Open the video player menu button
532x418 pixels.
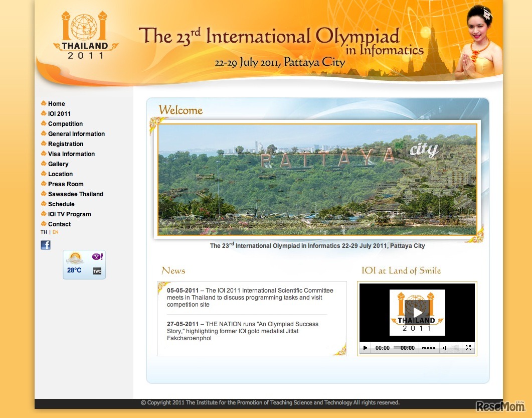point(429,348)
